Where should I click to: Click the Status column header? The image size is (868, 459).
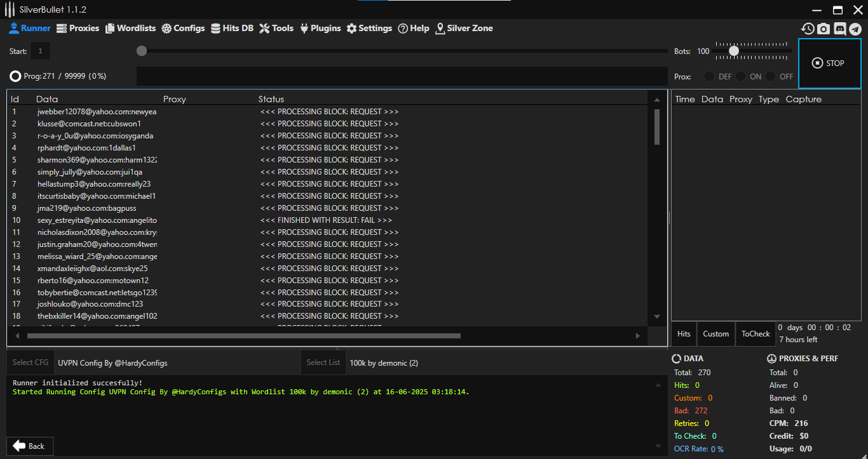(271, 99)
